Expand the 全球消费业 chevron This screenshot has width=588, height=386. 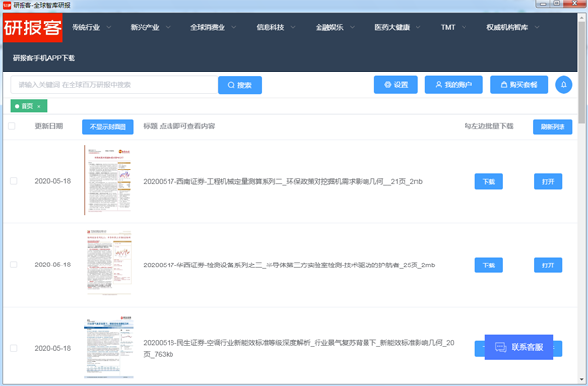tap(233, 27)
